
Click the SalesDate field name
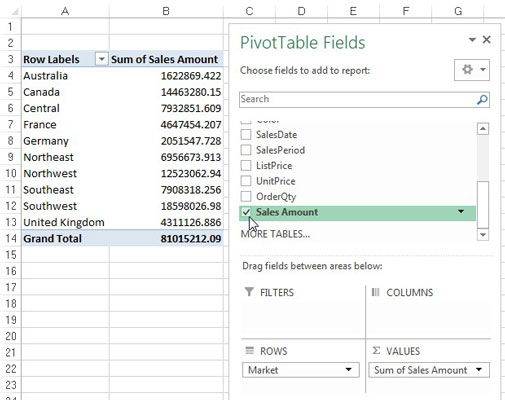[276, 135]
